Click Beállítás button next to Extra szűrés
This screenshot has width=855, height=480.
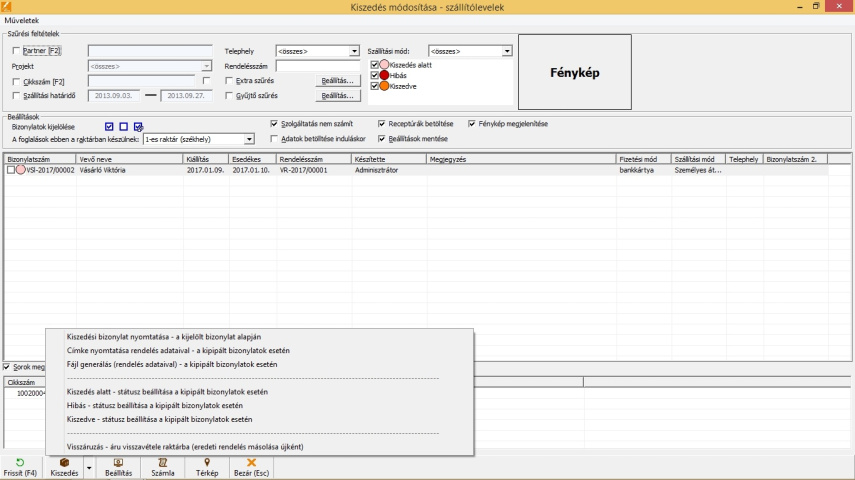[x=338, y=80]
